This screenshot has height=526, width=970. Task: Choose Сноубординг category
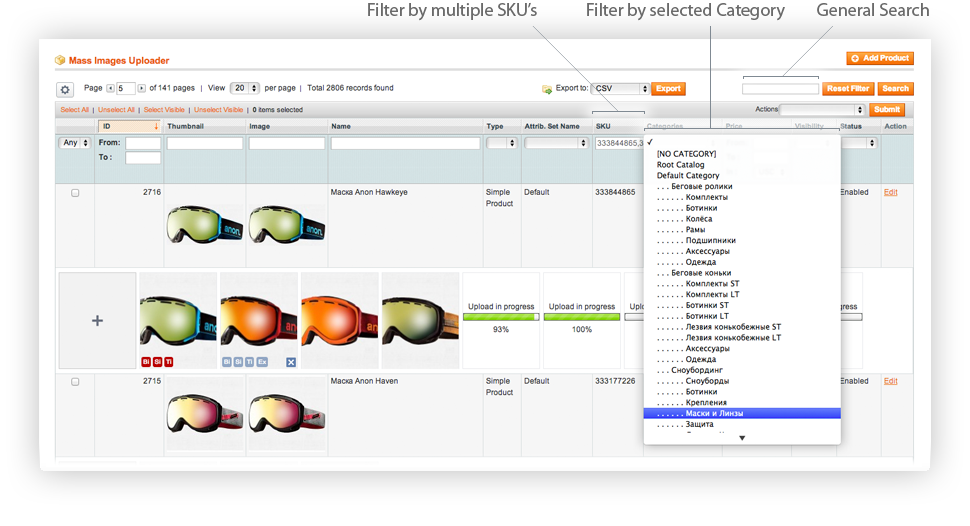697,370
